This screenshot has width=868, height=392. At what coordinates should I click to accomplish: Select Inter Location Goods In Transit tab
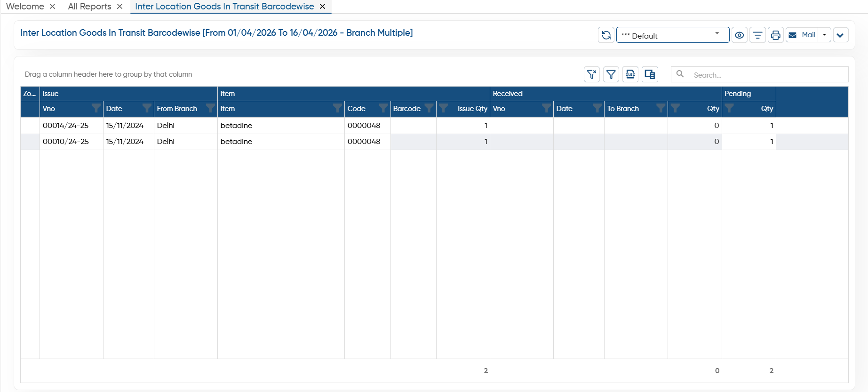pos(224,7)
